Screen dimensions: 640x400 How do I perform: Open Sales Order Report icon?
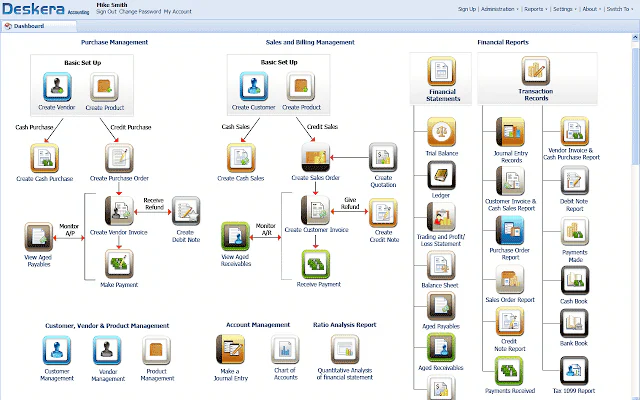coord(510,280)
